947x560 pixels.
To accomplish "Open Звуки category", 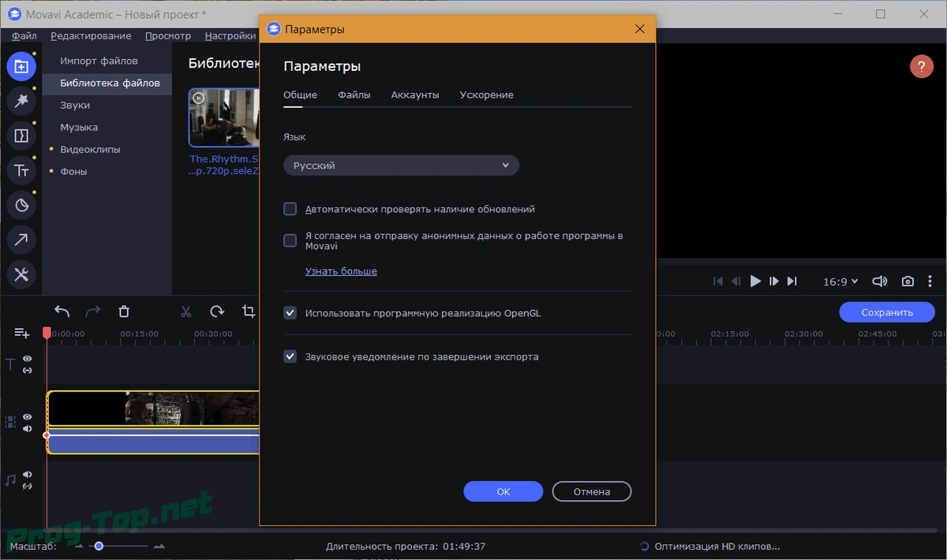I will pos(75,105).
